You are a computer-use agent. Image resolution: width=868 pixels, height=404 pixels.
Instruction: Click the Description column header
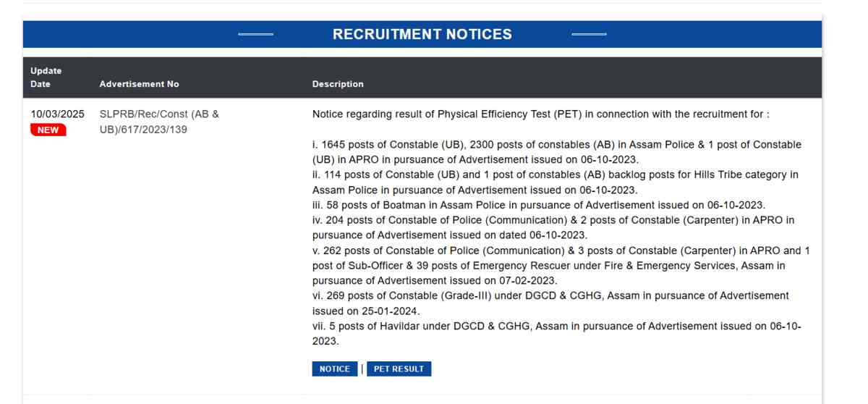coord(338,85)
